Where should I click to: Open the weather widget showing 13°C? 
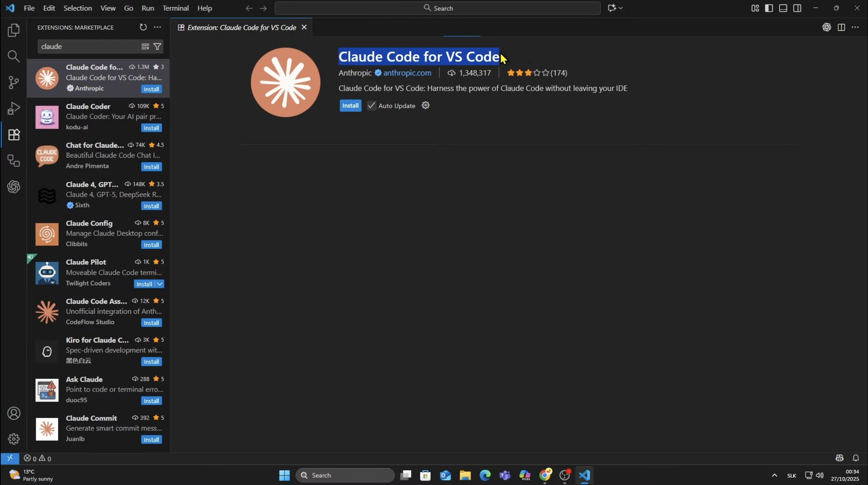point(31,475)
